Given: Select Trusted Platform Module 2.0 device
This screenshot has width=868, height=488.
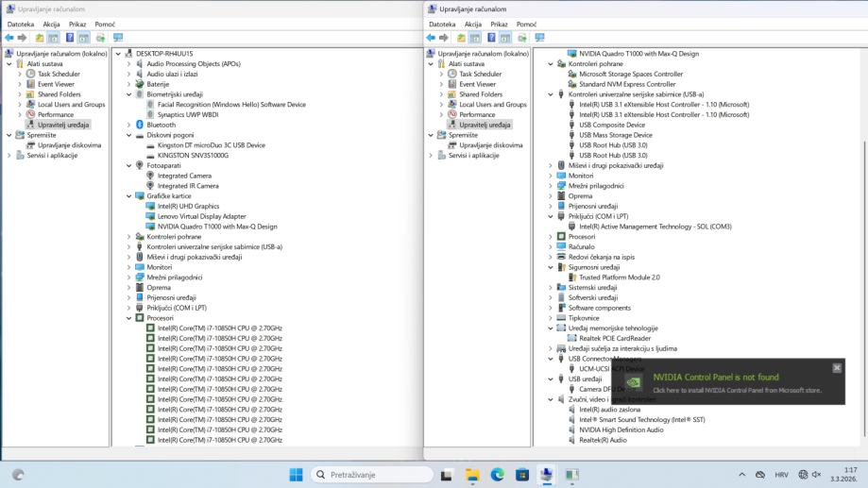Looking at the screenshot, I should point(619,278).
